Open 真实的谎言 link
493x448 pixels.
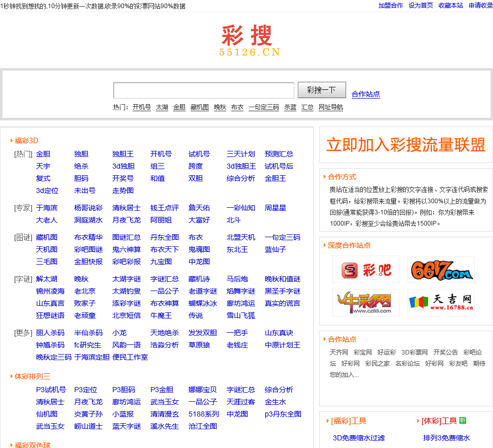click(283, 303)
